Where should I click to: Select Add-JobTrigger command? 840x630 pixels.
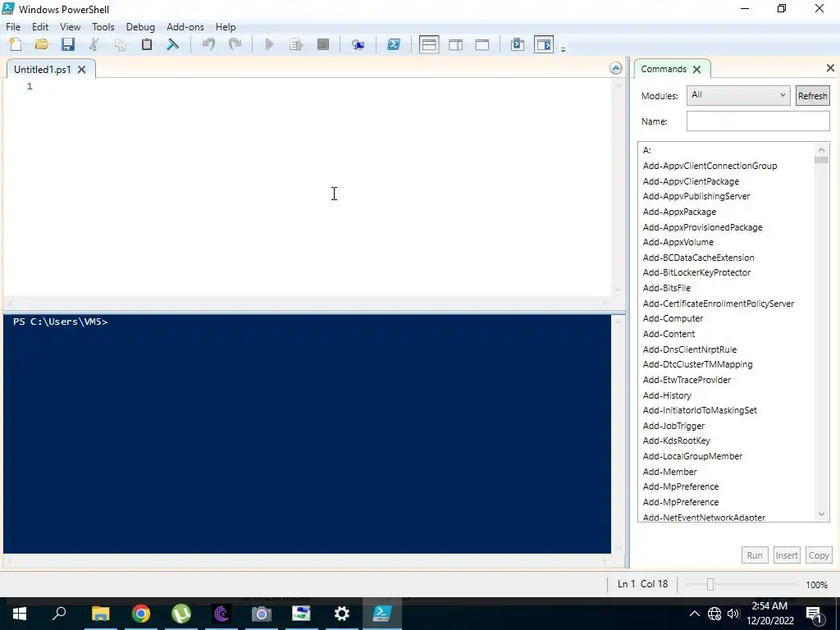(673, 426)
